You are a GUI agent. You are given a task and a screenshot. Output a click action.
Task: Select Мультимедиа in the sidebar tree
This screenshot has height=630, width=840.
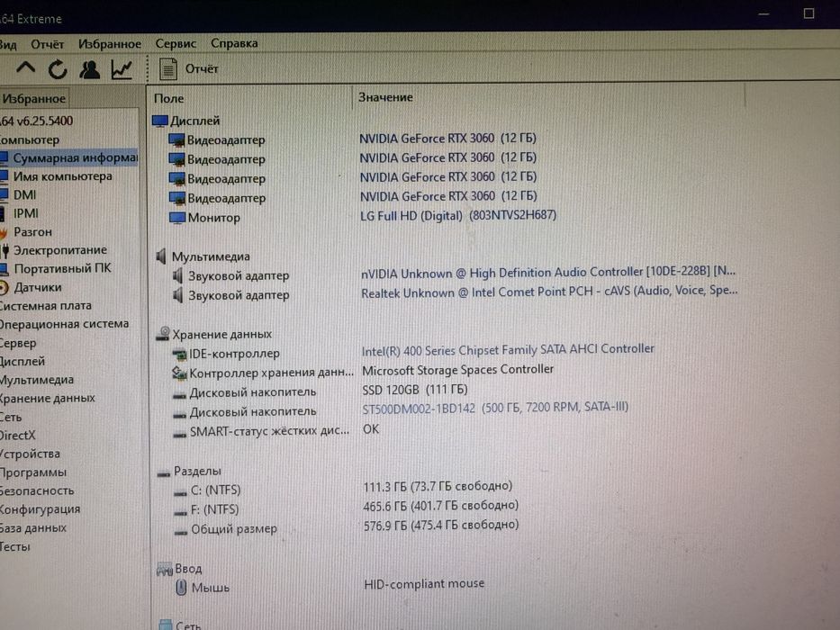point(37,380)
